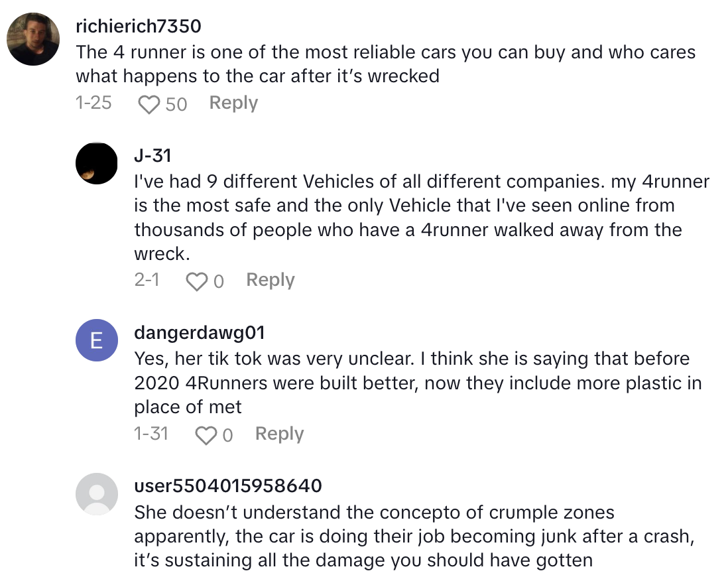Reply to richierich7350's comment

(233, 103)
